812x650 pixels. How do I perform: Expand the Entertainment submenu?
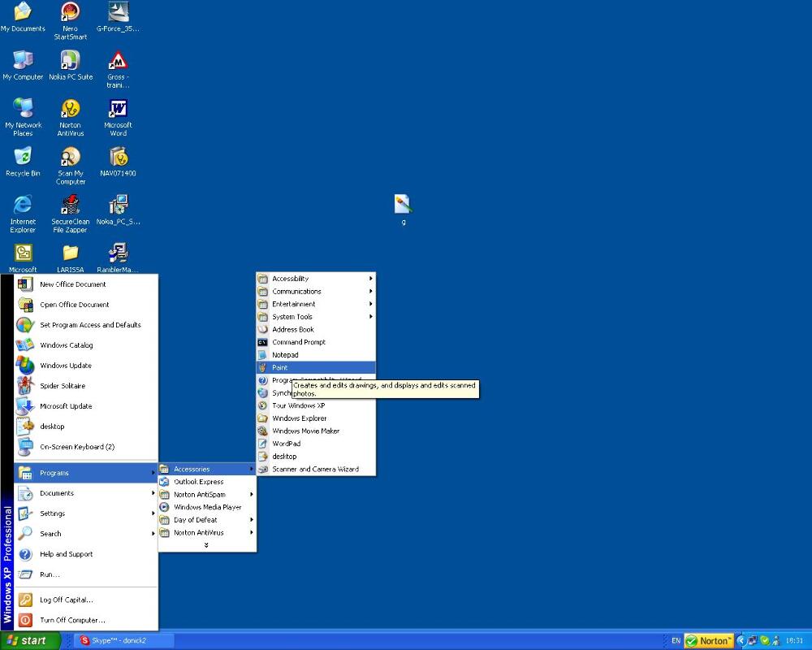pos(316,304)
